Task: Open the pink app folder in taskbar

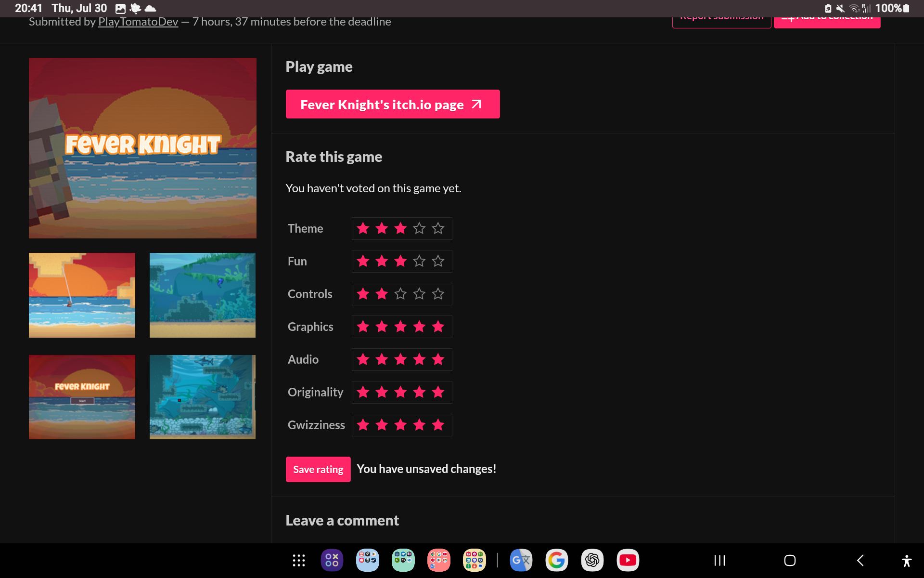Action: pyautogui.click(x=439, y=560)
